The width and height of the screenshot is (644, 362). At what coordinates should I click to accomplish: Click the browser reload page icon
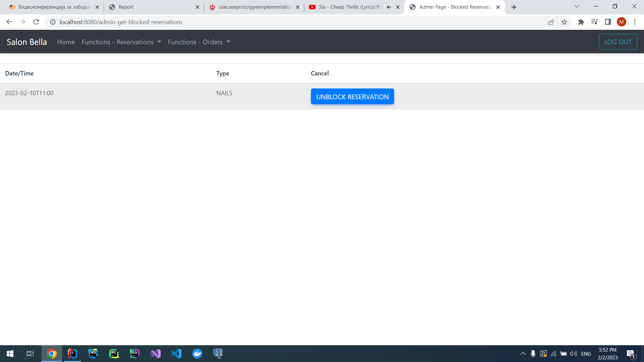click(x=36, y=22)
